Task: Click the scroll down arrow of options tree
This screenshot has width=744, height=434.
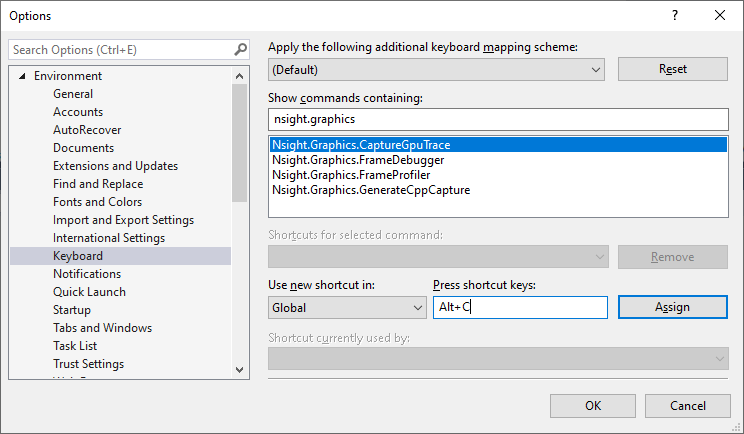Action: coord(239,370)
